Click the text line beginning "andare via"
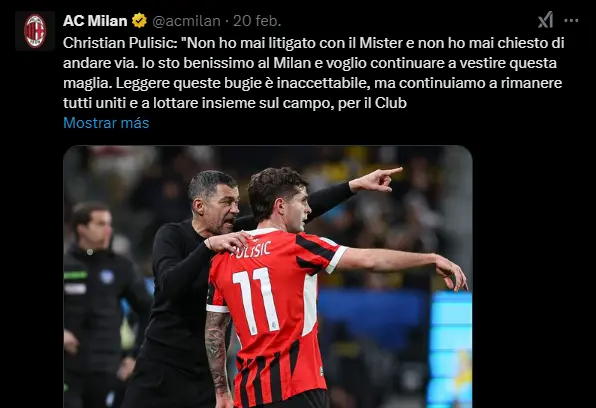 pyautogui.click(x=310, y=63)
